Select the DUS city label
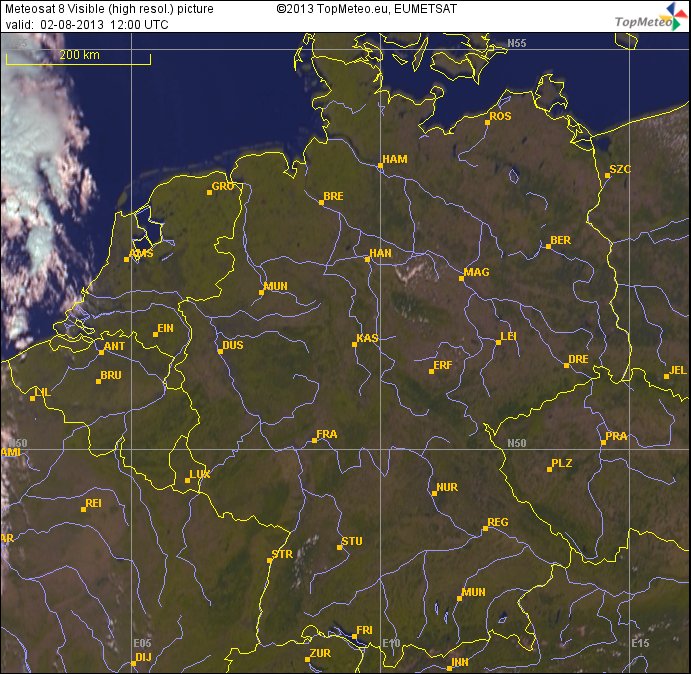Image resolution: width=691 pixels, height=674 pixels. 233,346
